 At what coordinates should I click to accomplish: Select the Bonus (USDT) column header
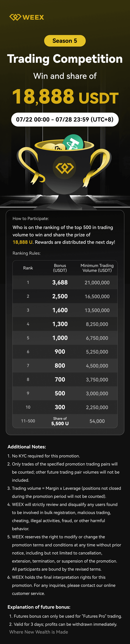[x=60, y=268]
